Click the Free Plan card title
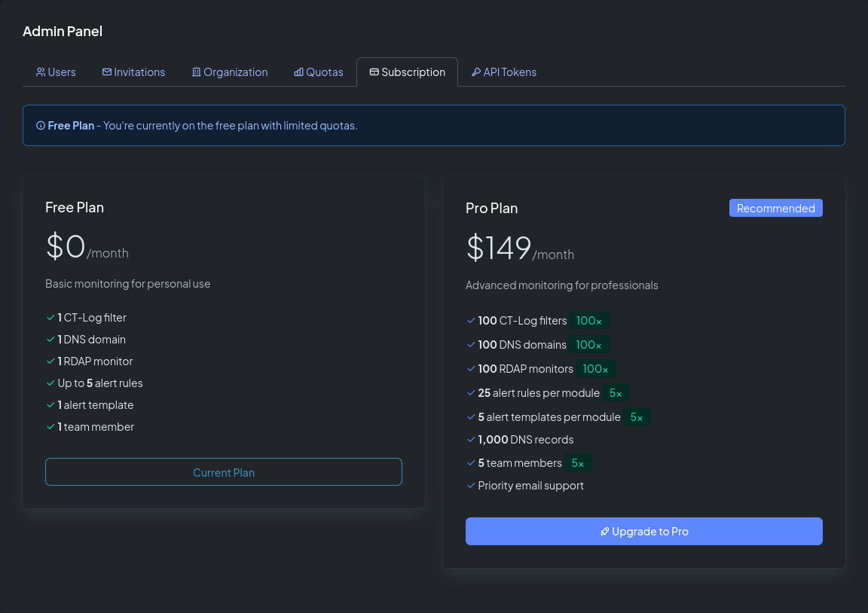This screenshot has width=868, height=613. [75, 207]
